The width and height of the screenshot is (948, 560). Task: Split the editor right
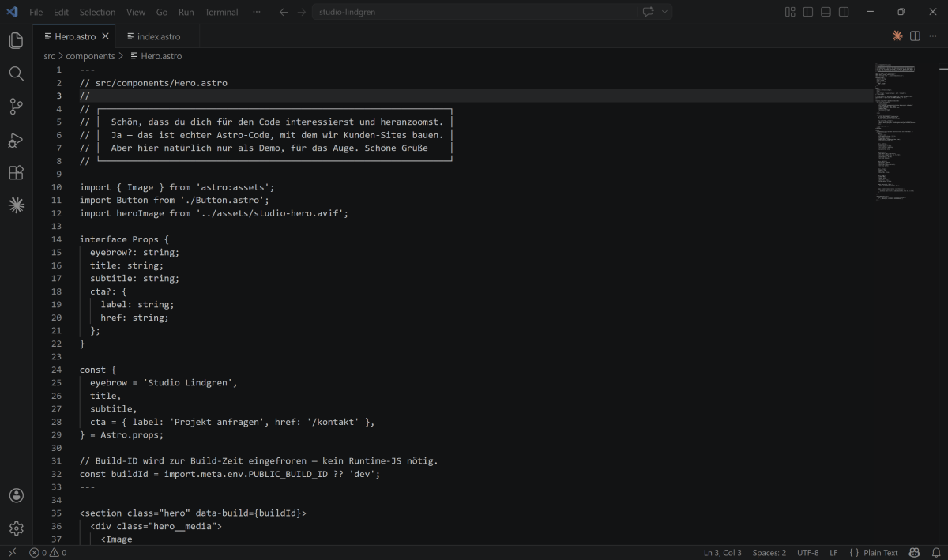[915, 36]
